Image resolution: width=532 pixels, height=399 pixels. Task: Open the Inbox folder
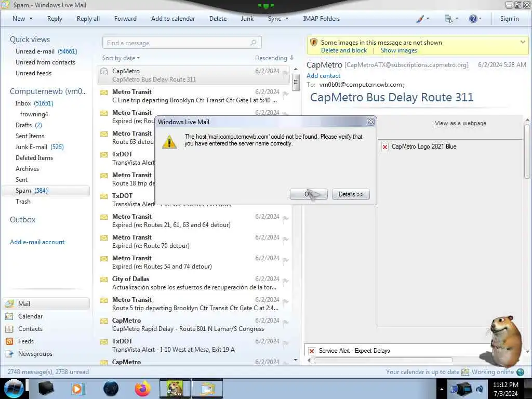[x=34, y=103]
